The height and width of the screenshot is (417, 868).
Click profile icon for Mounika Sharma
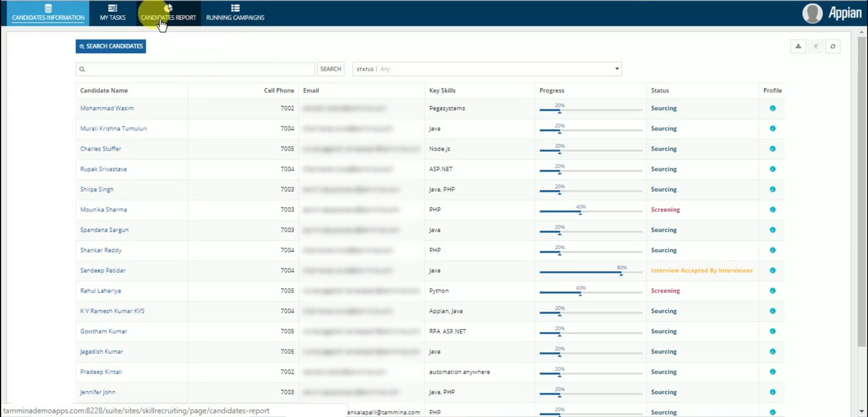coord(773,209)
